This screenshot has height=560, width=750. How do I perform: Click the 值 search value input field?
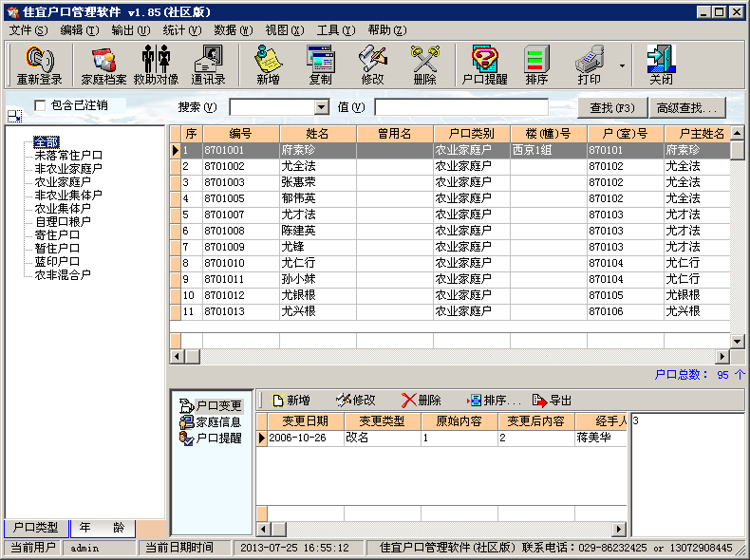(460, 107)
